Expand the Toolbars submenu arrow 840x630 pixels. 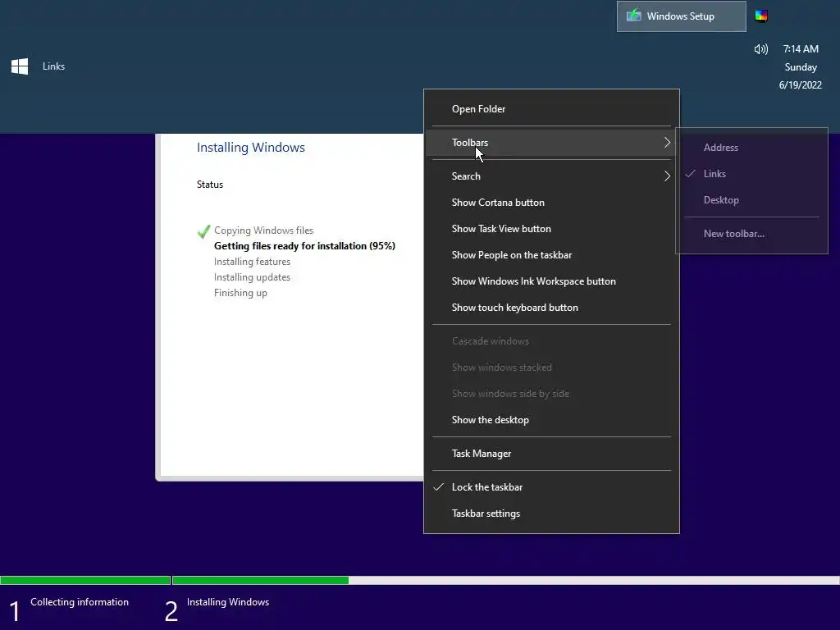pyautogui.click(x=667, y=143)
